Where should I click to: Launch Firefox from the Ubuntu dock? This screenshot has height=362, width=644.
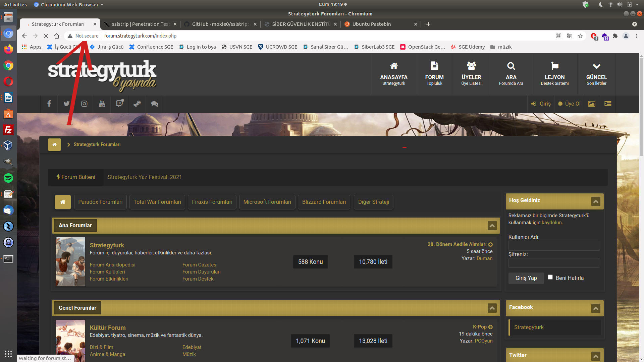point(8,49)
